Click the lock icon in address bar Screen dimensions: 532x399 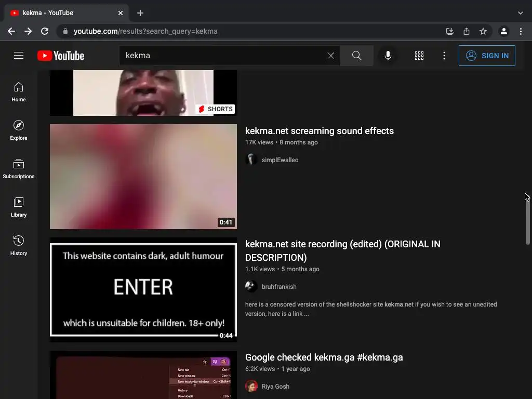pos(65,31)
